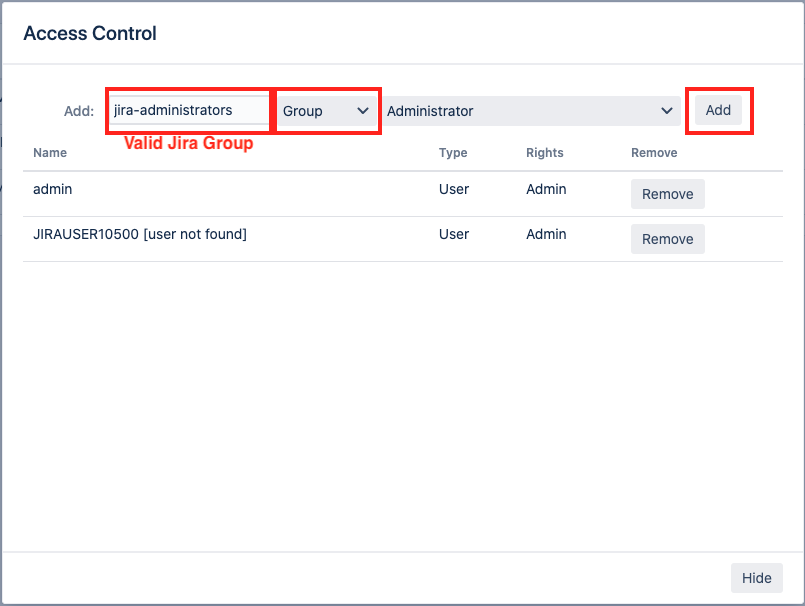Image resolution: width=805 pixels, height=606 pixels.
Task: Click the Rights column header
Action: (545, 153)
